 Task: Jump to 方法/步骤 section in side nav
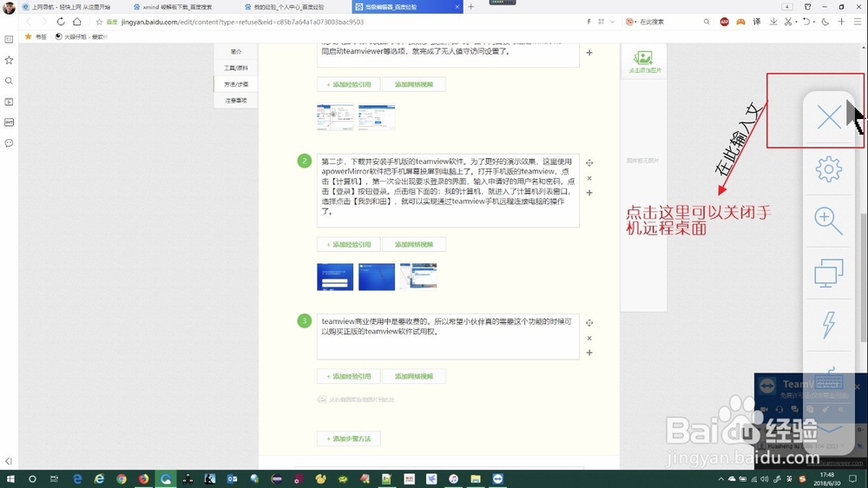236,84
